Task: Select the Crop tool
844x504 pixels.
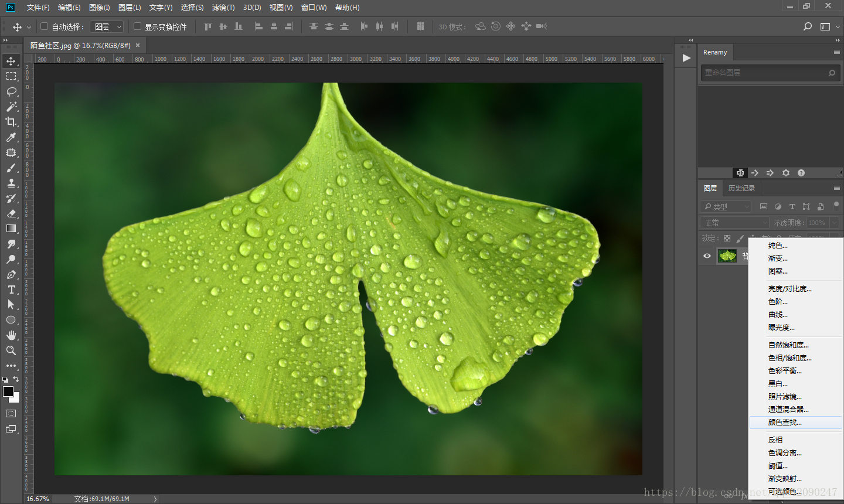Action: (x=11, y=122)
